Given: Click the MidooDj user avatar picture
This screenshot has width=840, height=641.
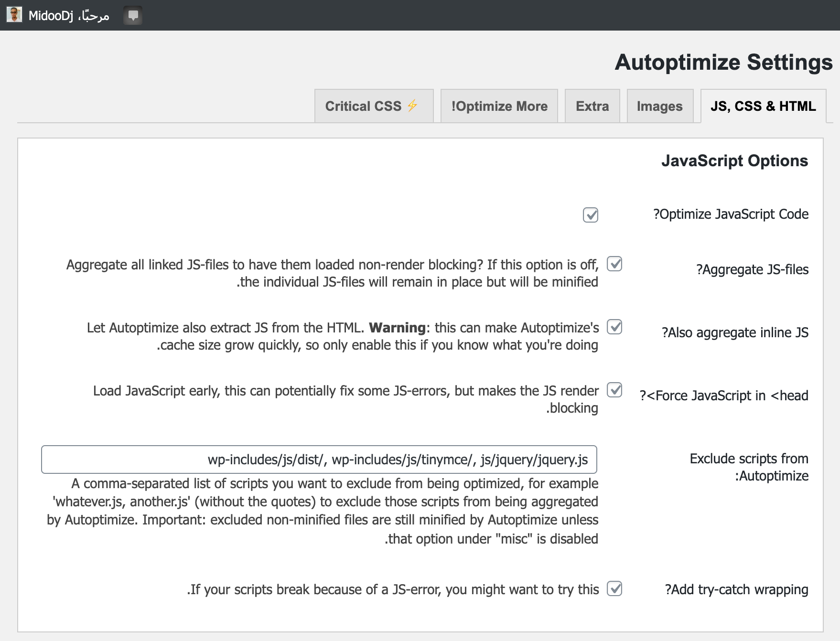Looking at the screenshot, I should point(14,15).
